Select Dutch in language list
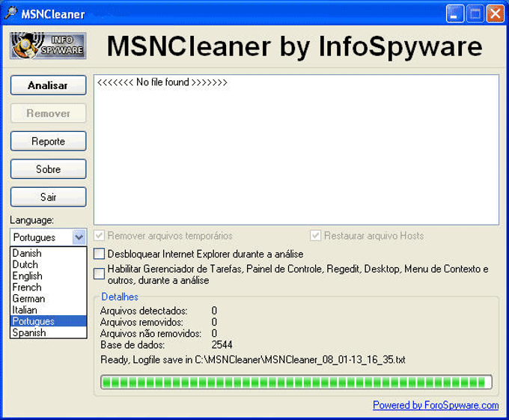509x420 pixels. point(49,264)
